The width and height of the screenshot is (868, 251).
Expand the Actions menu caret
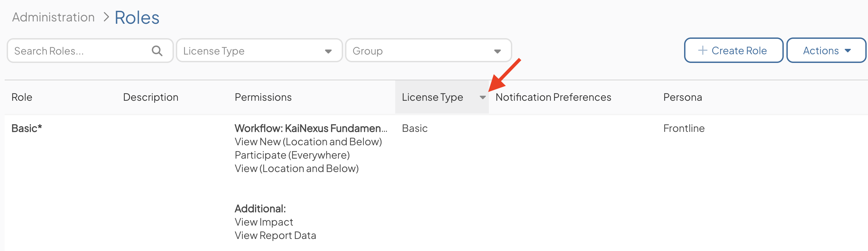point(848,51)
